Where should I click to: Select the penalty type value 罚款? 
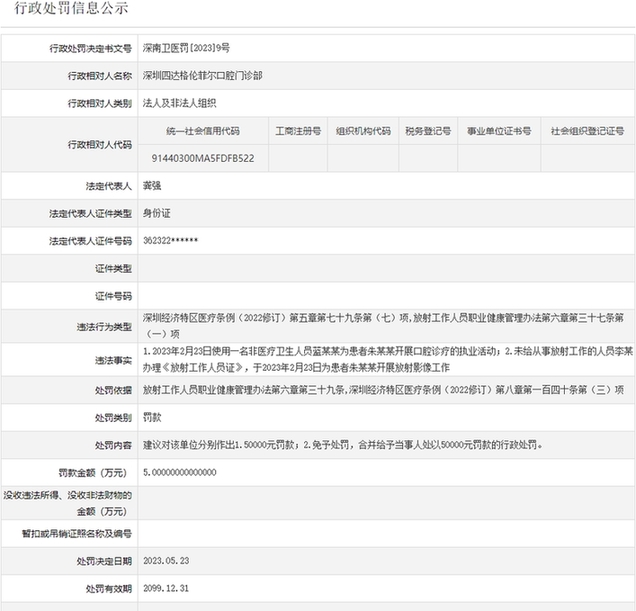pos(152,417)
